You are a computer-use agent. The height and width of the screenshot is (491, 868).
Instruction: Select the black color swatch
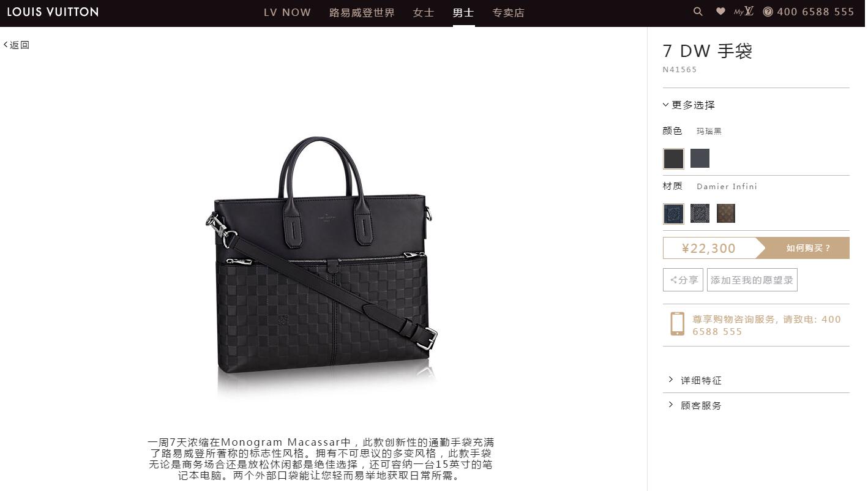tap(673, 159)
